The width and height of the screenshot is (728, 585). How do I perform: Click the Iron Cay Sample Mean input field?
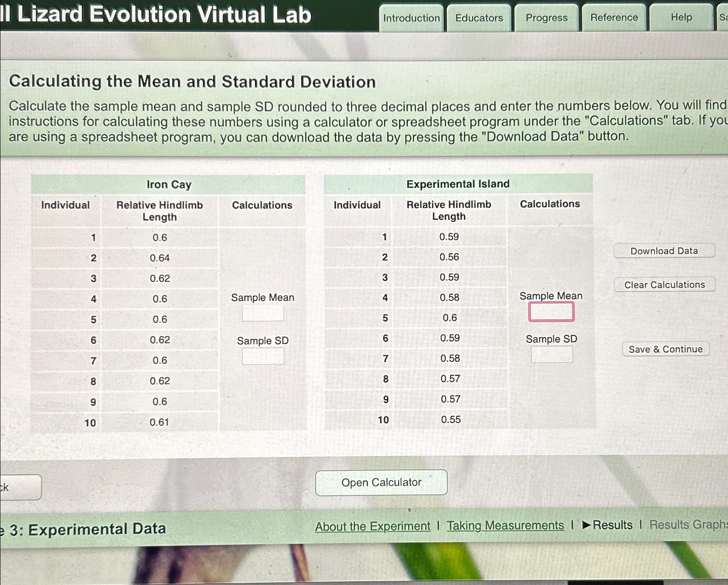click(262, 313)
